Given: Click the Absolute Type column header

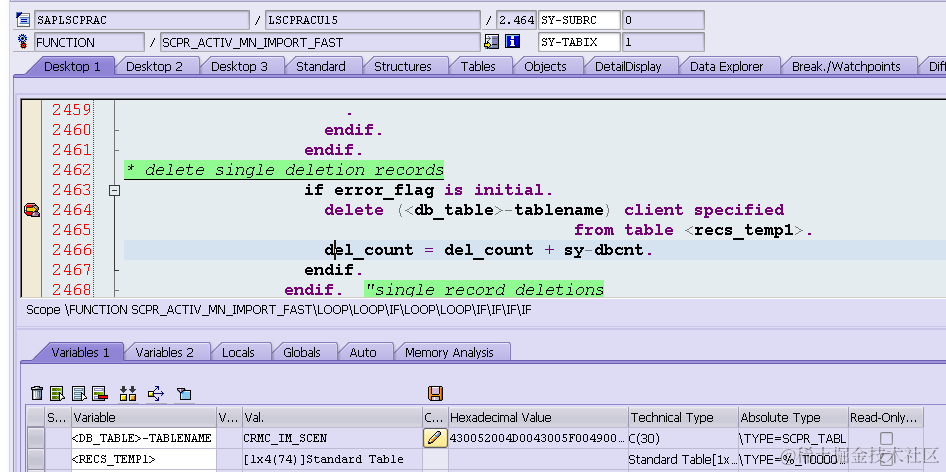Looking at the screenshot, I should click(x=793, y=418).
